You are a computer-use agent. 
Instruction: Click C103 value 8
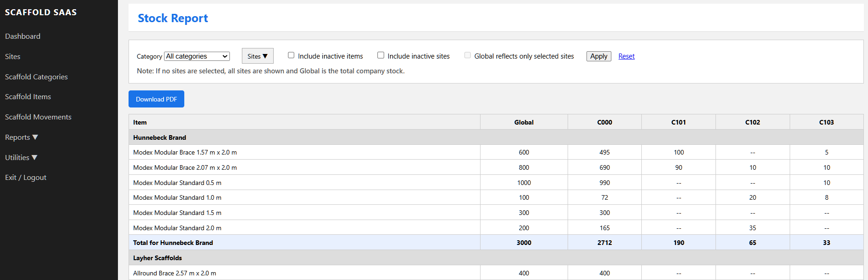click(x=827, y=197)
